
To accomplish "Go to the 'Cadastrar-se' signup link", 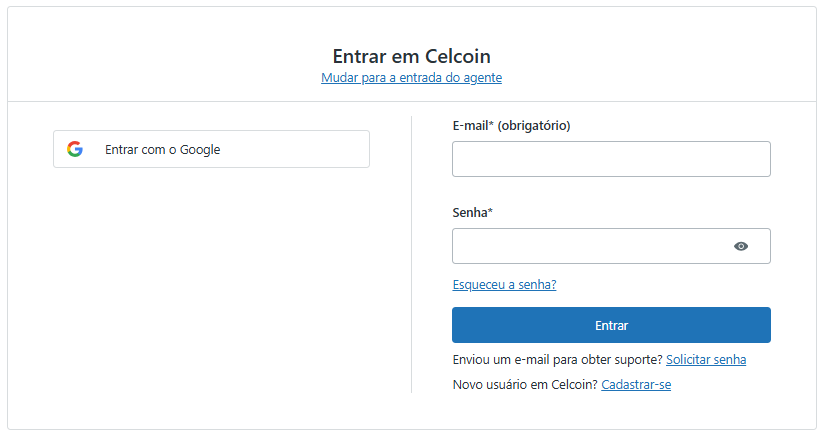I will pos(635,384).
